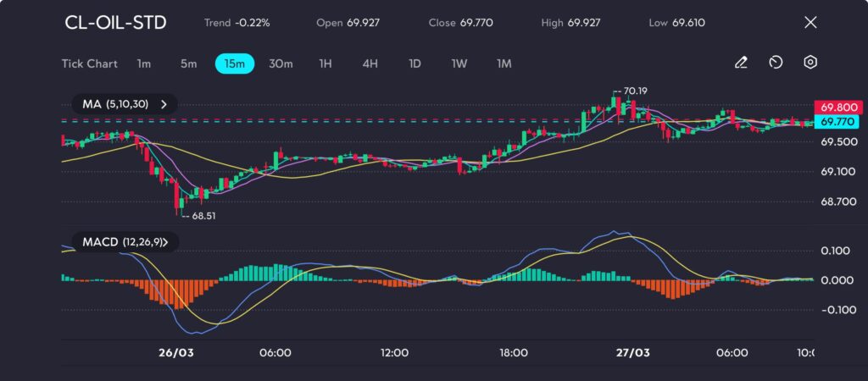
Task: Select the 5m timeframe
Action: 188,63
